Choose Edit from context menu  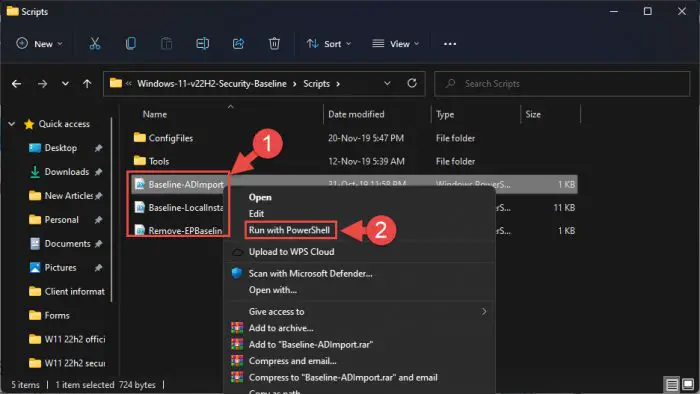256,214
